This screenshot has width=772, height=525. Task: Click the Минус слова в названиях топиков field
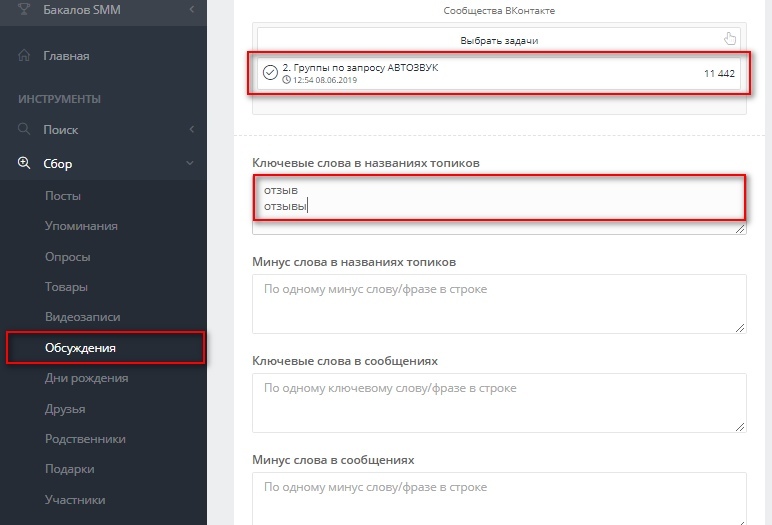499,304
